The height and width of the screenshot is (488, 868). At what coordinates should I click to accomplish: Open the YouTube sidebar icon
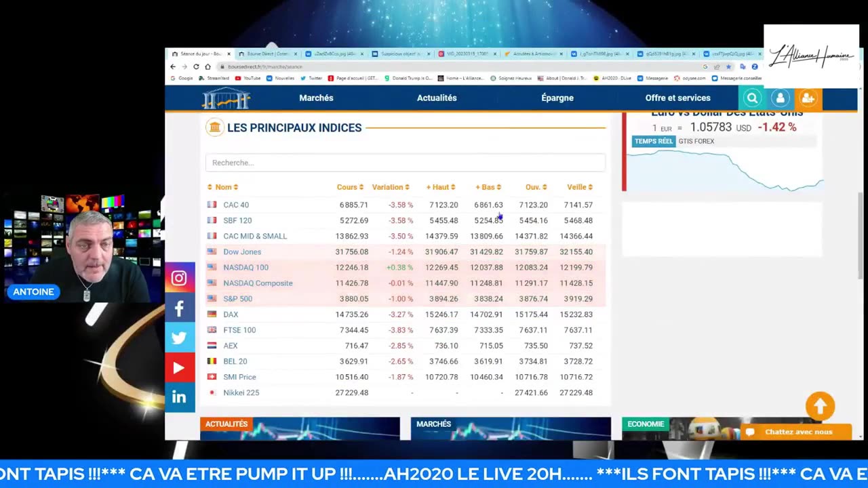[179, 368]
